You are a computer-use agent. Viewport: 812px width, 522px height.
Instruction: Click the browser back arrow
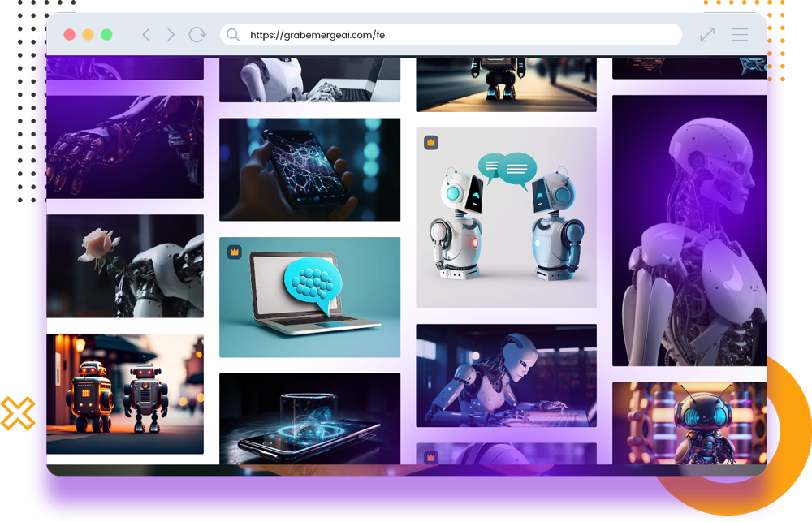pos(146,35)
